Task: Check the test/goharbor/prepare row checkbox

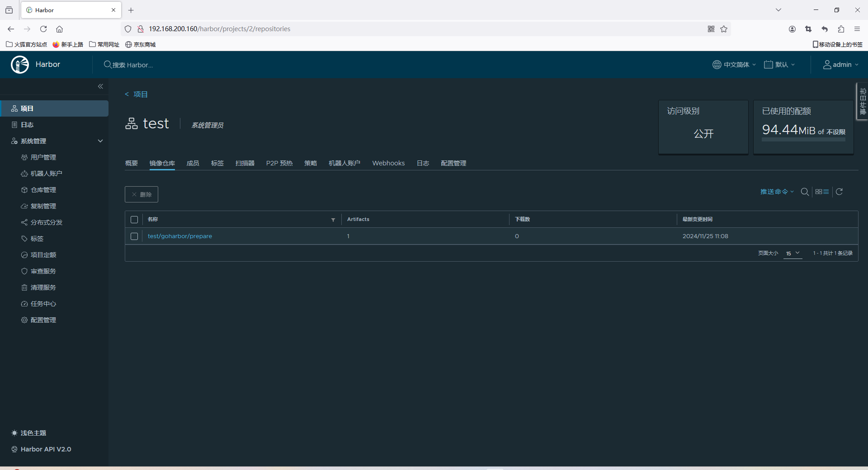Action: click(134, 236)
